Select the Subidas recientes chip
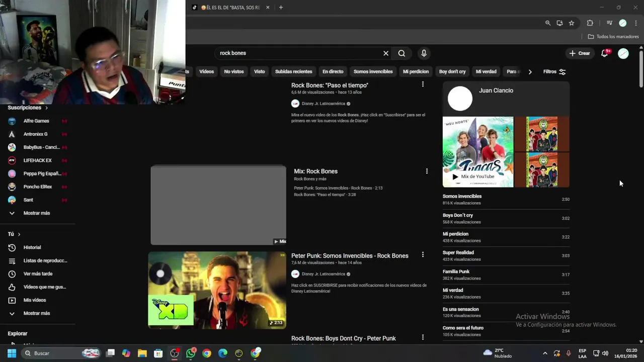644x362 pixels. (x=294, y=71)
